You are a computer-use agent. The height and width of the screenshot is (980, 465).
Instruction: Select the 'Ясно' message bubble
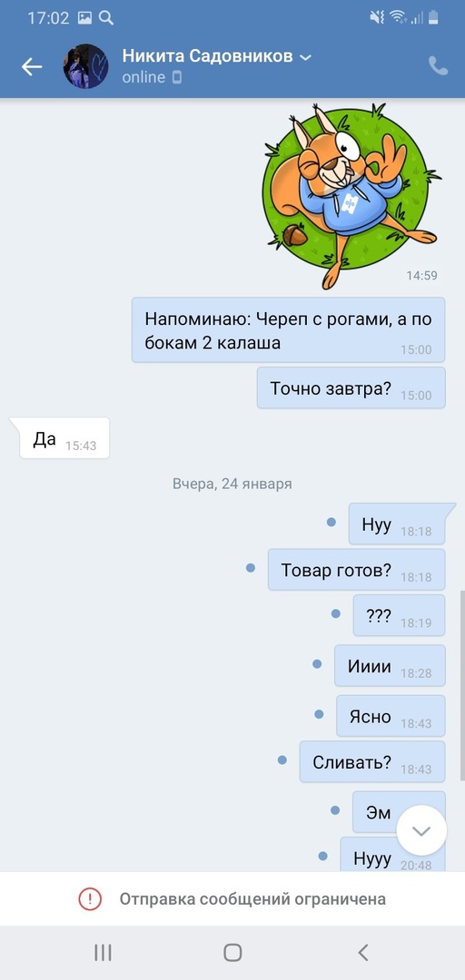[x=391, y=716]
